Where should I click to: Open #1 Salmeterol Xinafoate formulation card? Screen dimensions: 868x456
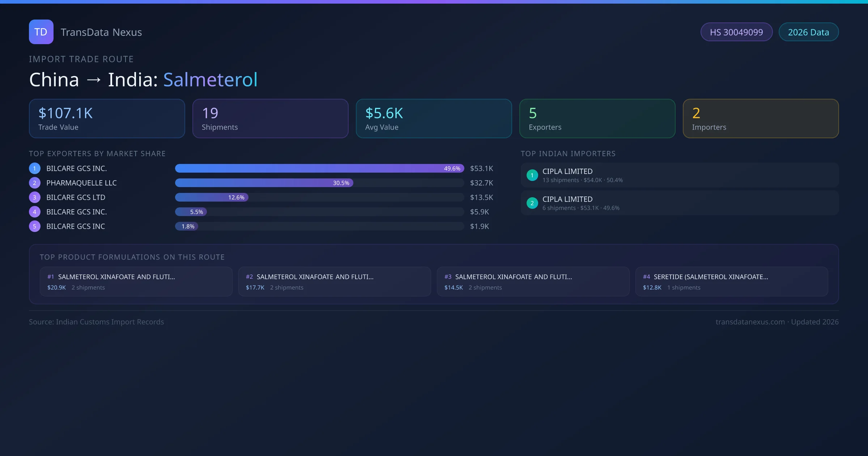(x=136, y=282)
